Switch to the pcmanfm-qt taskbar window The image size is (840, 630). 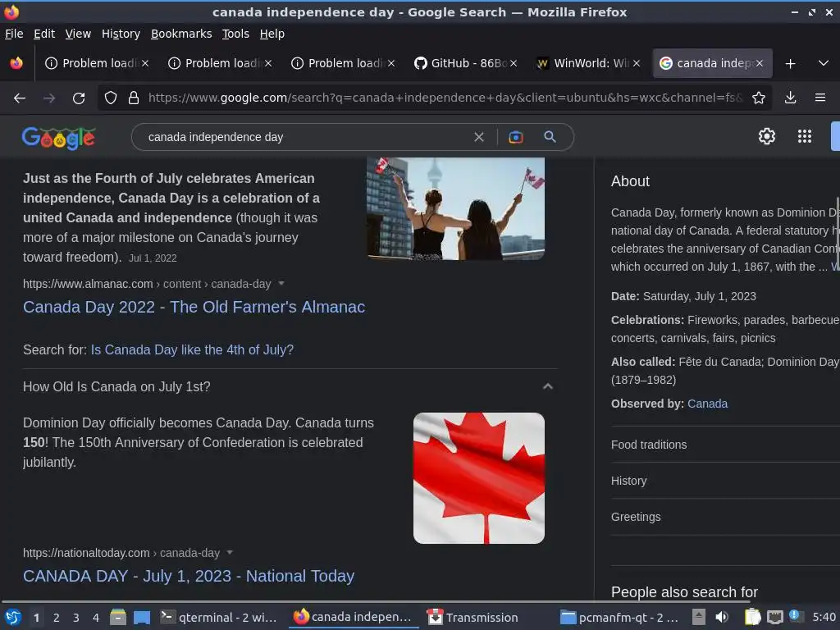pyautogui.click(x=619, y=618)
